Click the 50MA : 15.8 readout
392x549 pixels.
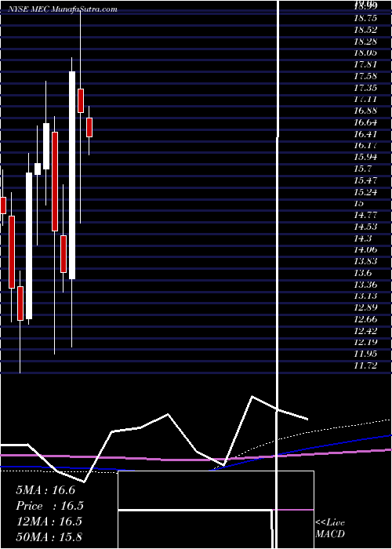coord(49,536)
